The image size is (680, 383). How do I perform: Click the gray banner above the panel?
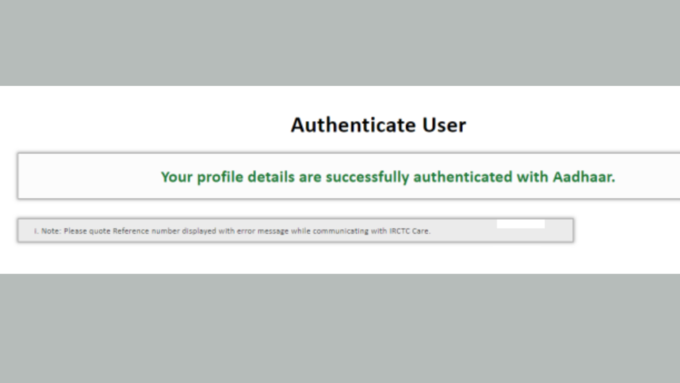340,43
